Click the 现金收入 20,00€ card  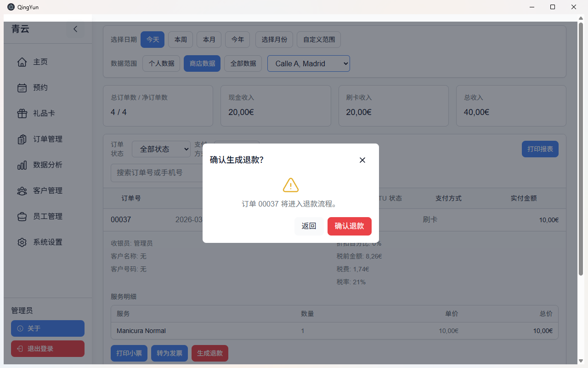[276, 106]
